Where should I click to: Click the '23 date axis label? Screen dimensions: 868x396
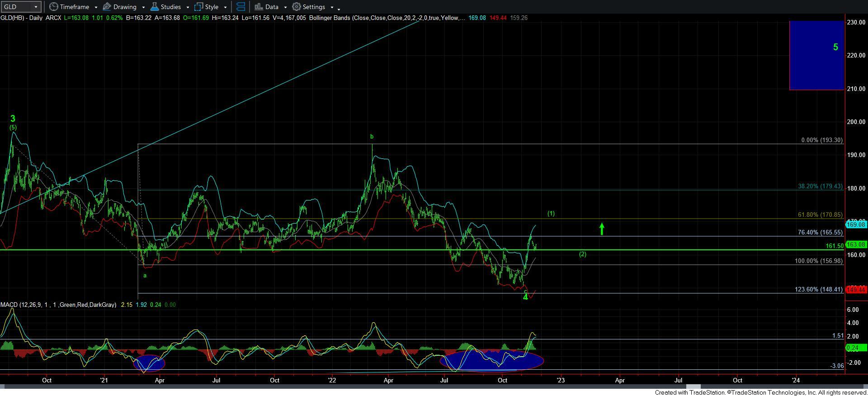[x=560, y=380]
